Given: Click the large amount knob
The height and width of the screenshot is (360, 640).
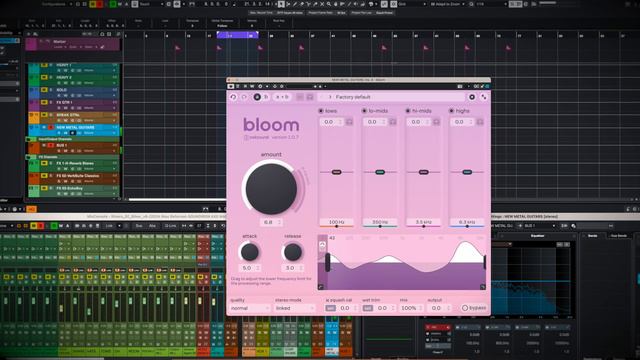Looking at the screenshot, I should [271, 189].
